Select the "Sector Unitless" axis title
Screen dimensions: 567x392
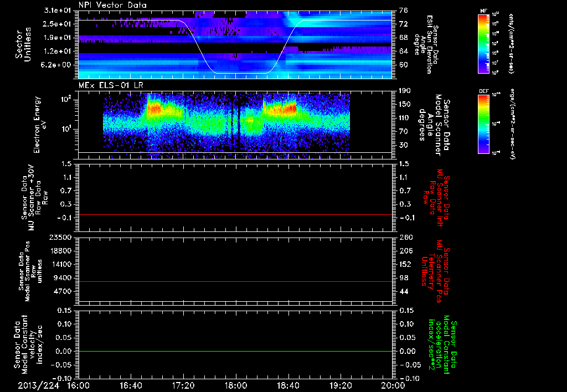(23, 44)
